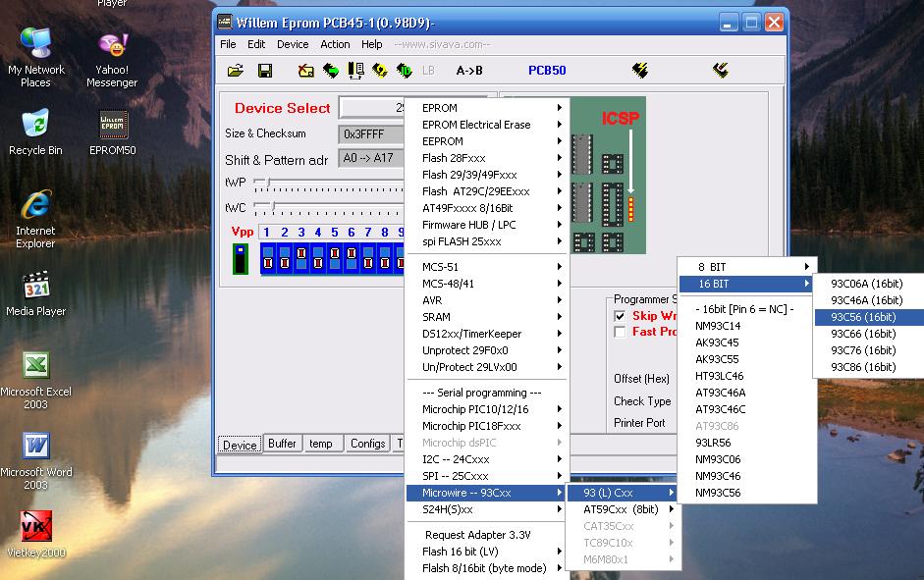The image size is (924, 580).
Task: Switch to the Buffer tab
Action: click(282, 444)
